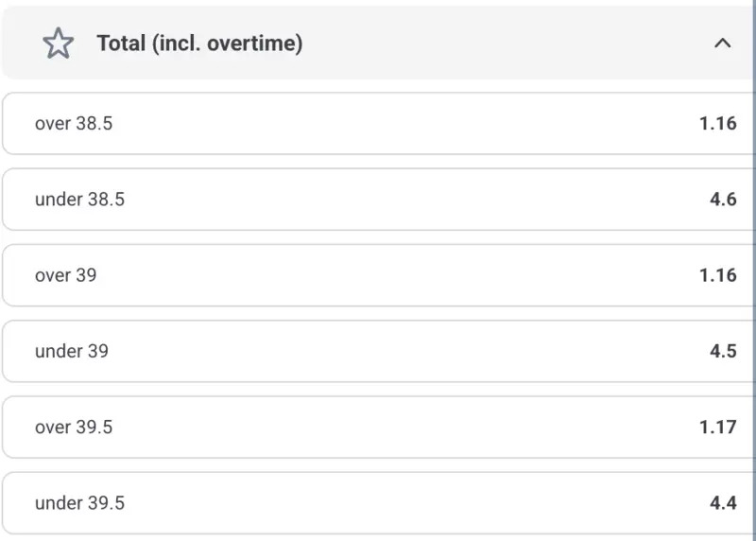Collapse the Total (incl. overtime) section
The image size is (756, 541).
point(722,44)
